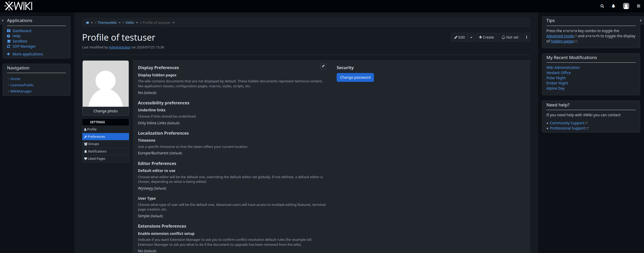The image size is (644, 253).
Task: Open hidden pages link in Tips
Action: coord(562,41)
